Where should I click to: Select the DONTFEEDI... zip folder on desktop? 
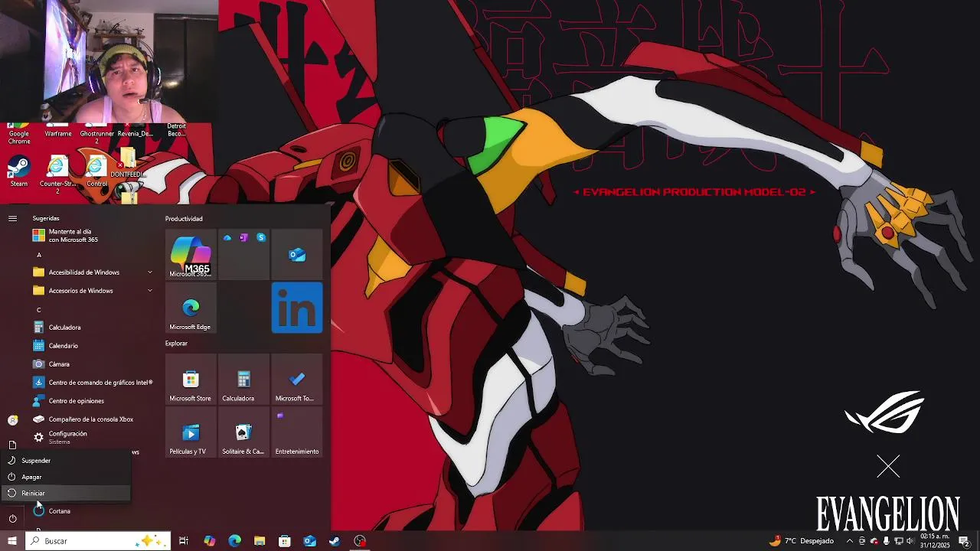pyautogui.click(x=128, y=164)
